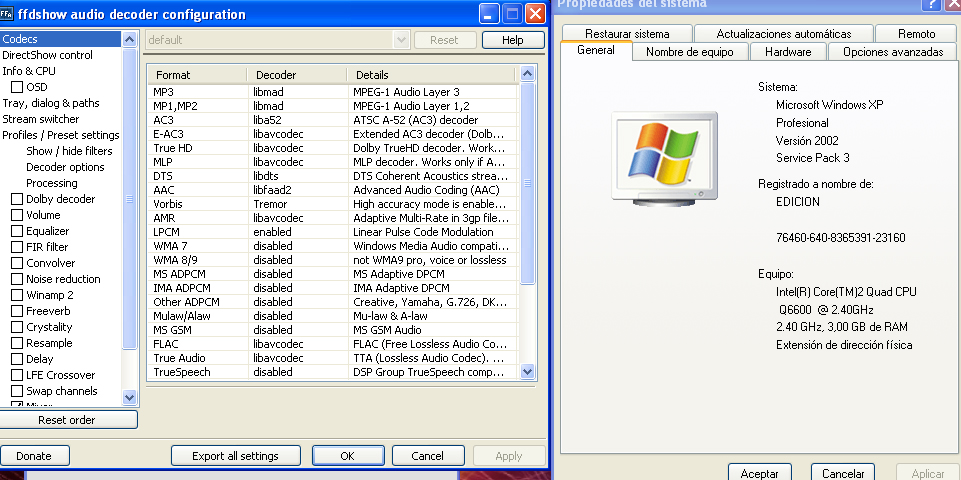Select the MS GSM format row
961x480 pixels.
click(333, 330)
